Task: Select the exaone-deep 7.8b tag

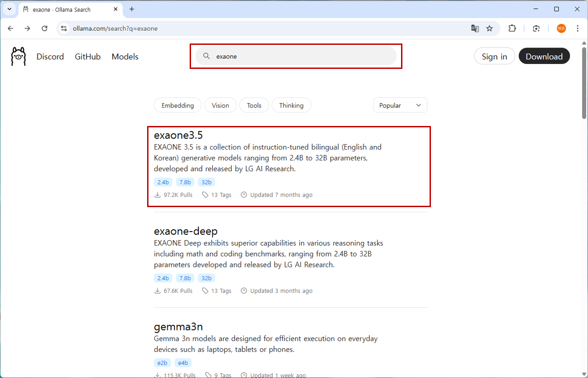Action: coord(185,278)
